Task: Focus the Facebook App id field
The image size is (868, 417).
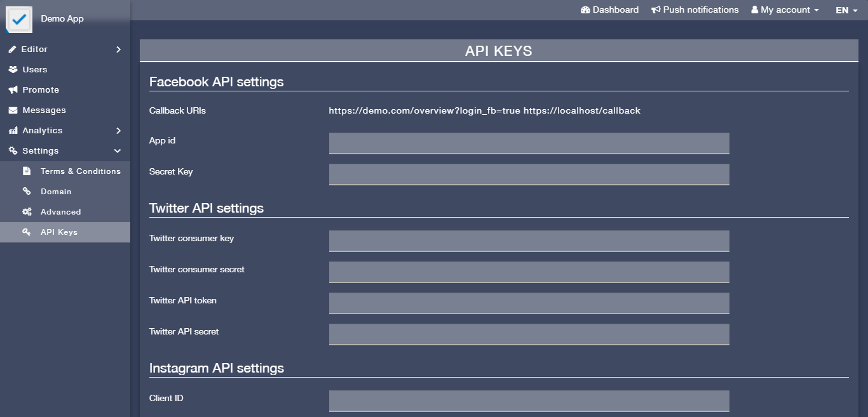Action: point(529,143)
